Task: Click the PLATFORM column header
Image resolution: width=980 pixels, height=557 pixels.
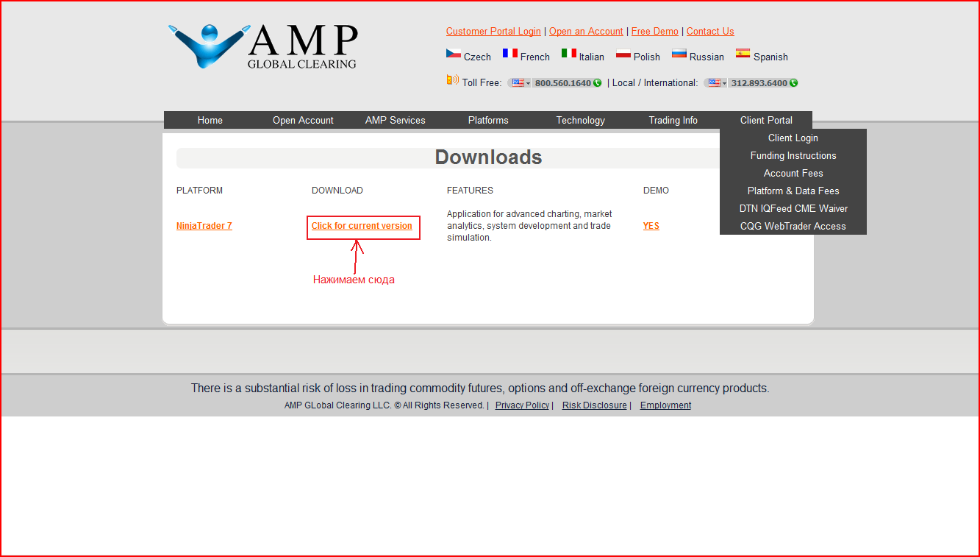Action: pos(199,191)
